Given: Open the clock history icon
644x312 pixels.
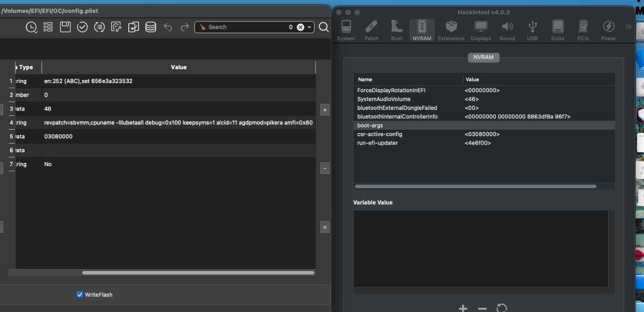Looking at the screenshot, I should click(x=31, y=27).
